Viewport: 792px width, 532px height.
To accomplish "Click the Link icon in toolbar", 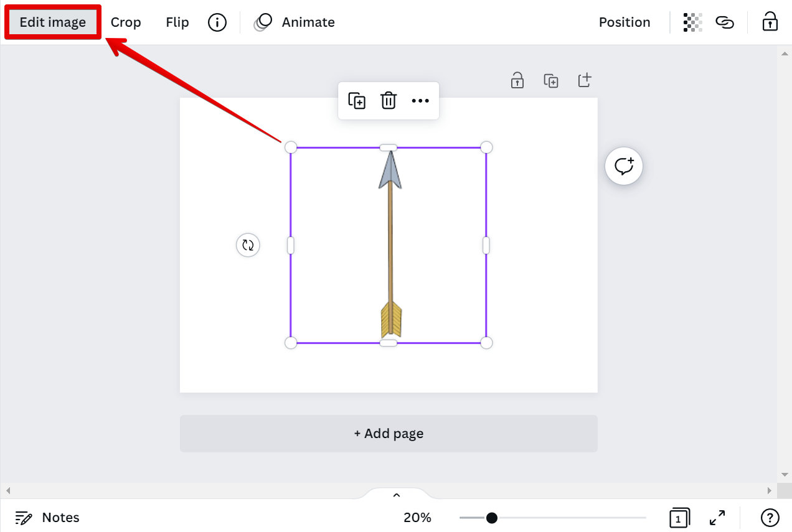I will [x=725, y=22].
